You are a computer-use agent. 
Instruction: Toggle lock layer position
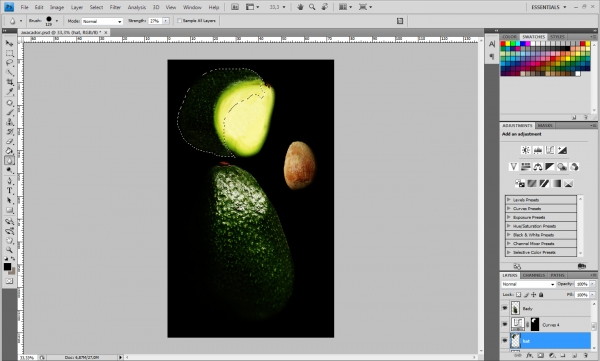pos(533,295)
